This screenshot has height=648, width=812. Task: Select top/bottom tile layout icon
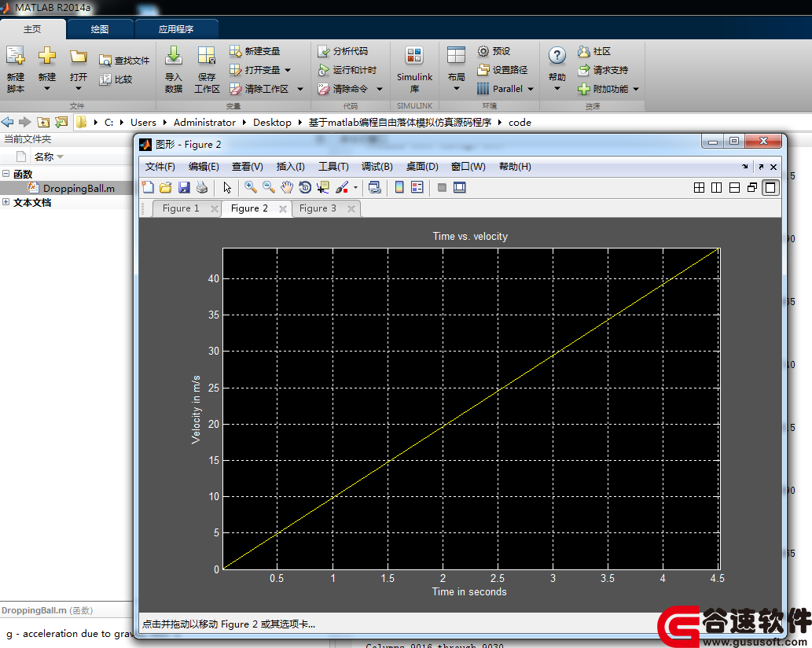734,187
